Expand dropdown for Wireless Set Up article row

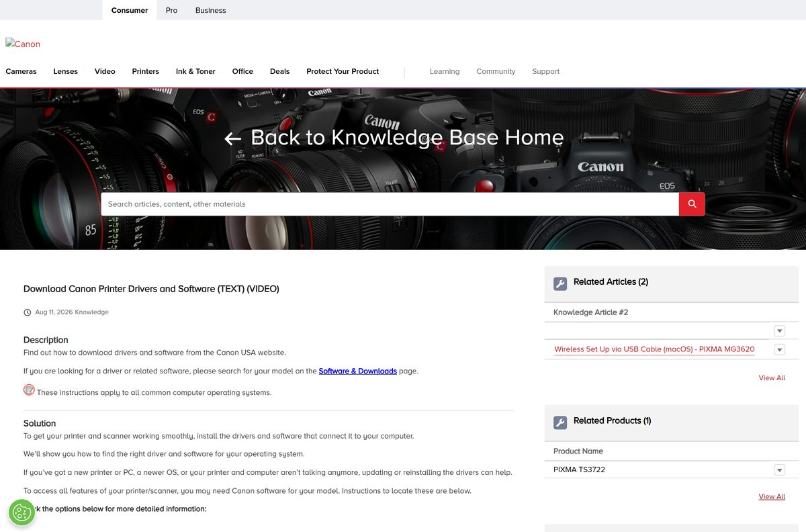pos(779,349)
